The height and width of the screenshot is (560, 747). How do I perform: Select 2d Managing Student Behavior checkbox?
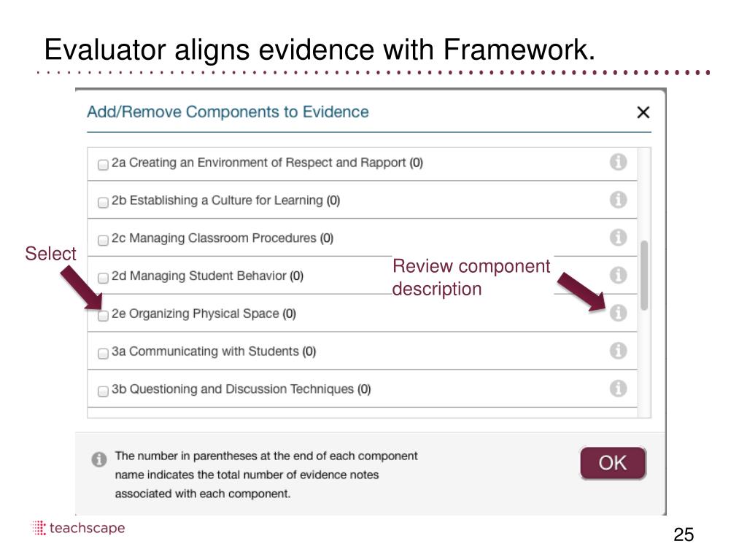pos(103,278)
